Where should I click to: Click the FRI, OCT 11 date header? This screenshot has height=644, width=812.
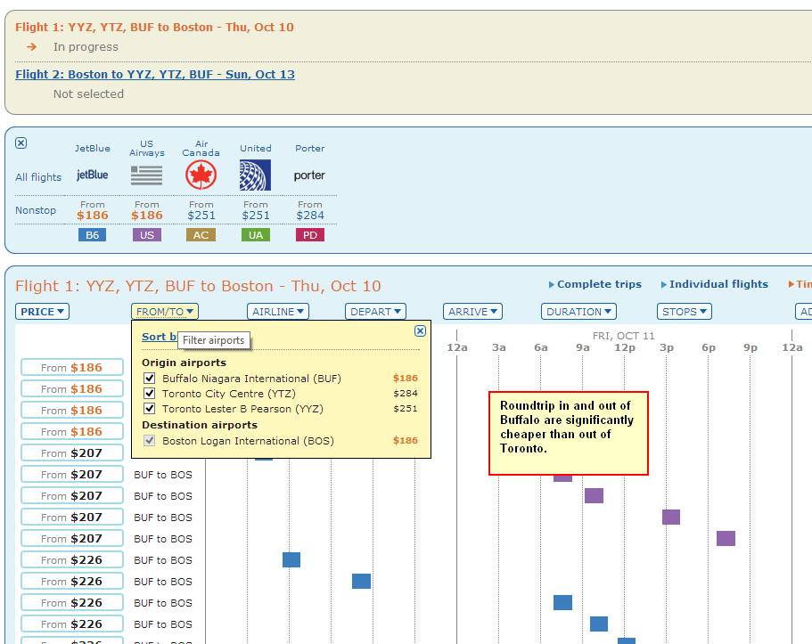[624, 336]
